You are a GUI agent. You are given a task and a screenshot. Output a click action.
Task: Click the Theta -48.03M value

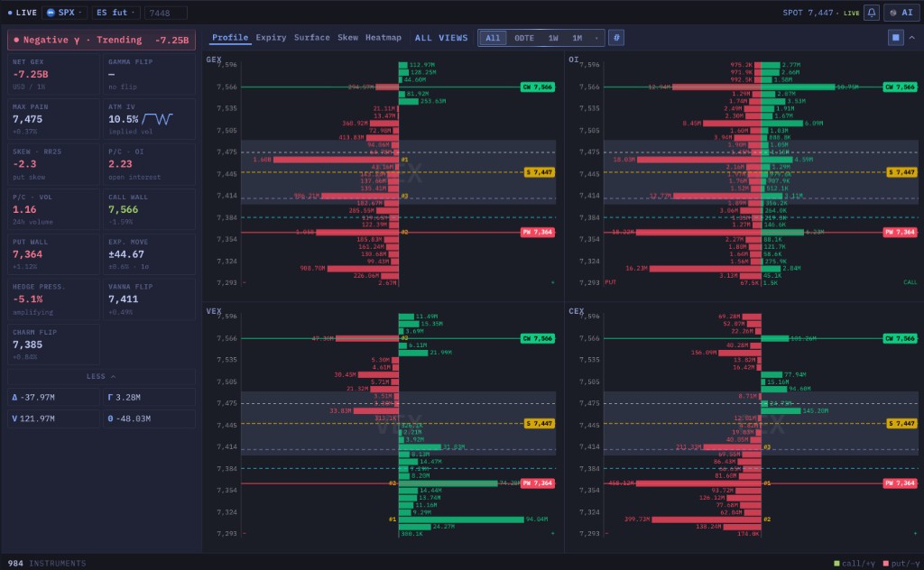tap(149, 418)
